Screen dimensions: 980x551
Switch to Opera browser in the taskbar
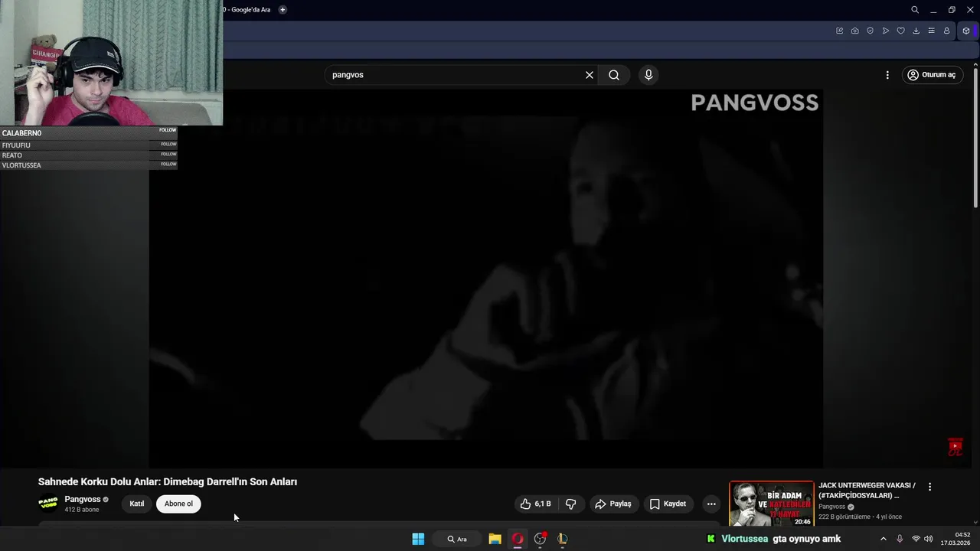click(x=518, y=539)
